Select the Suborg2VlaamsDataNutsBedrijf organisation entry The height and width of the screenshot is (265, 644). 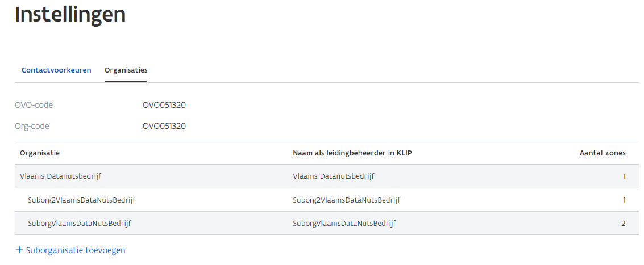tap(81, 200)
